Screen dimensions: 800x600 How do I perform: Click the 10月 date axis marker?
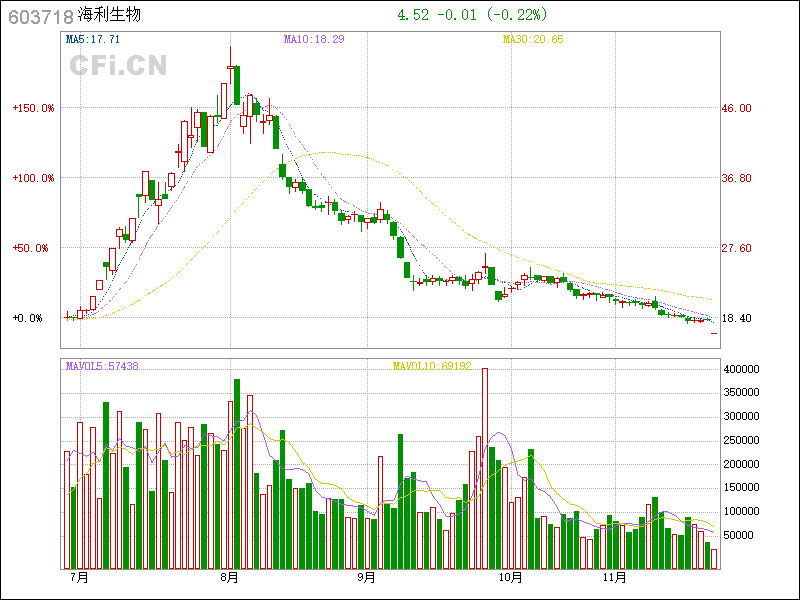(x=510, y=577)
